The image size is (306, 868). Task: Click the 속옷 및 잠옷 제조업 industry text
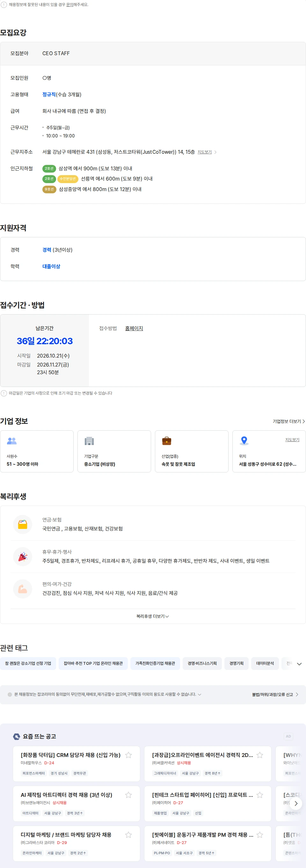click(178, 464)
